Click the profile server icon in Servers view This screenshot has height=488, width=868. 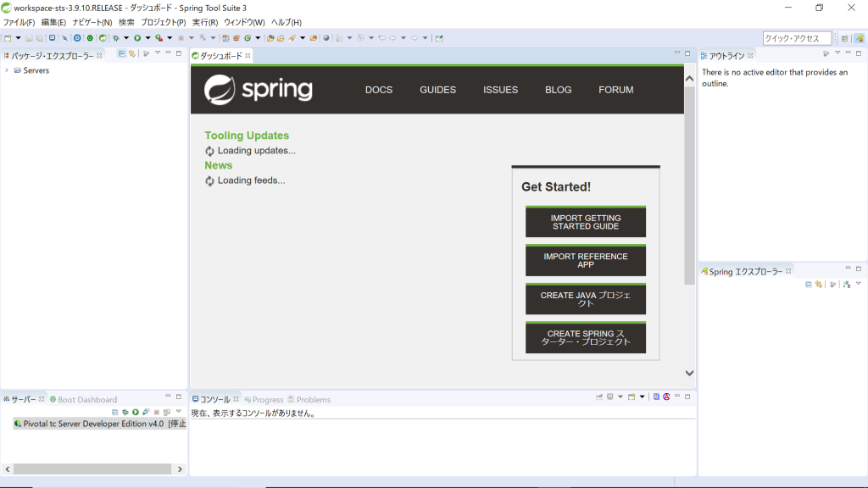[x=146, y=413]
